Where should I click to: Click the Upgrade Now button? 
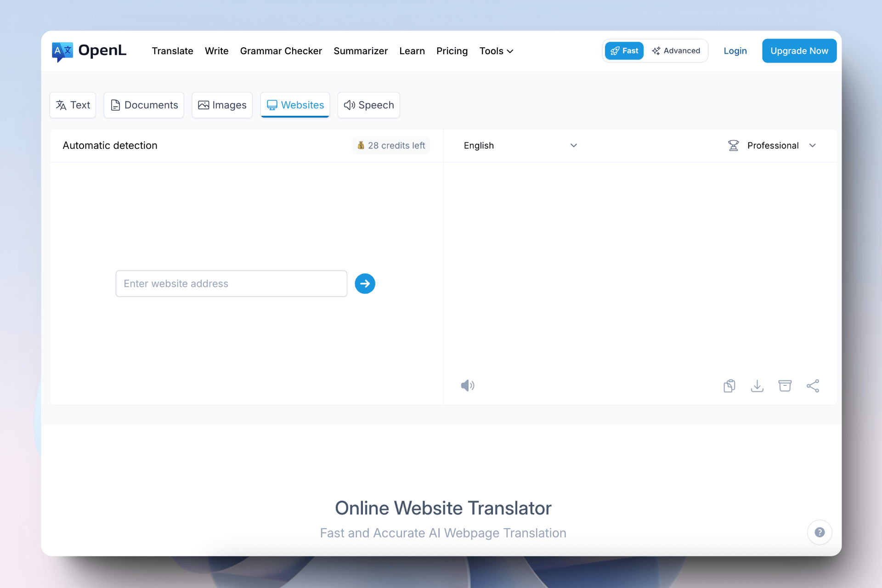(x=799, y=51)
